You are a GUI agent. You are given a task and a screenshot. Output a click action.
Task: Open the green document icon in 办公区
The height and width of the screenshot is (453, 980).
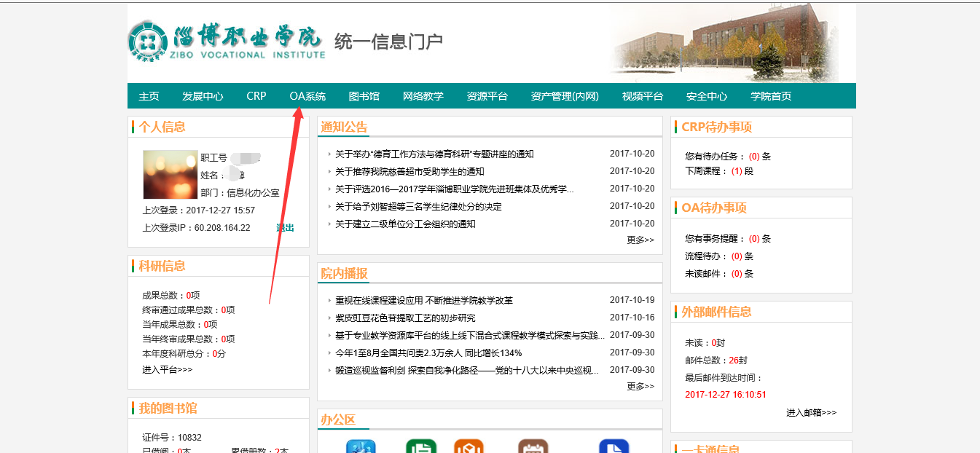point(421,446)
